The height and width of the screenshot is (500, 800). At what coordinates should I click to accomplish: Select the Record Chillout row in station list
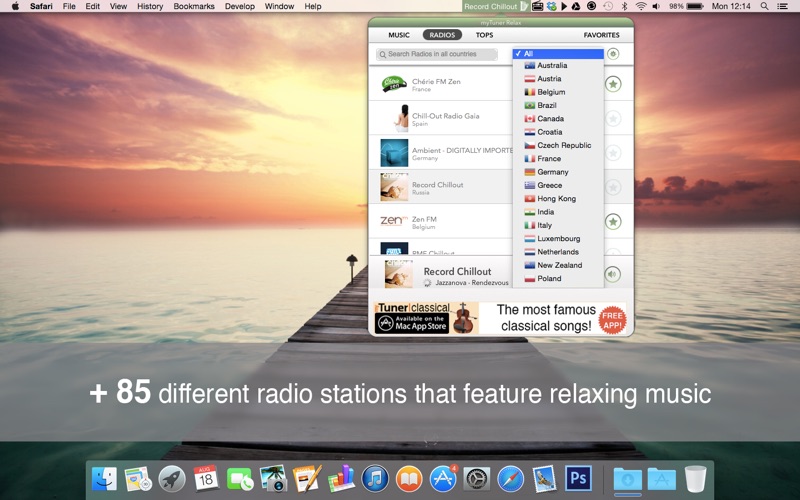pos(441,187)
